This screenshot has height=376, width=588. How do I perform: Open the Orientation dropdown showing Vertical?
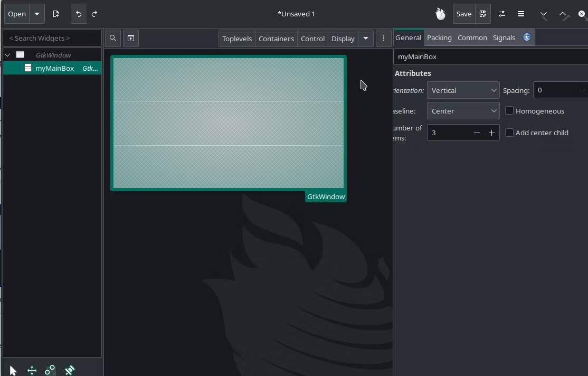coord(463,90)
